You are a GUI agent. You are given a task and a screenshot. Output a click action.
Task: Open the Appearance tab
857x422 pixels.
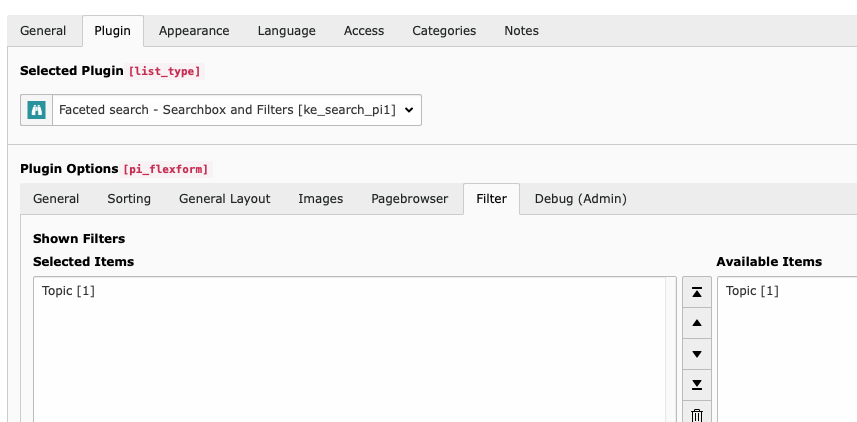[x=194, y=30]
